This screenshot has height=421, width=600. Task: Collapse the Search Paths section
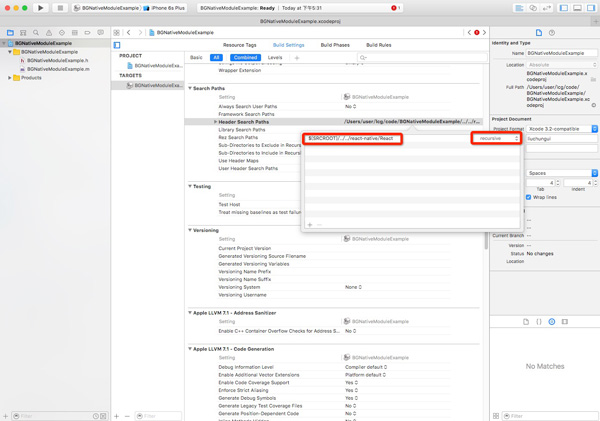(191, 88)
